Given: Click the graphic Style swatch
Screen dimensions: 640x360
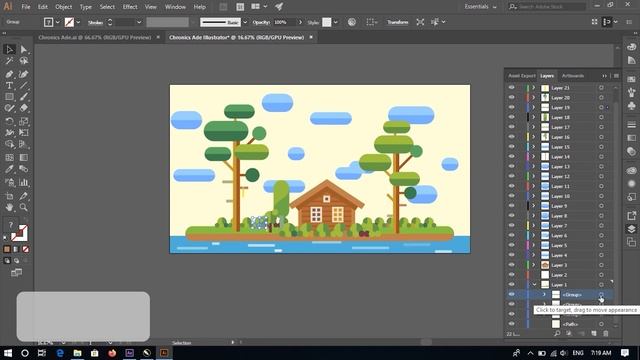Looking at the screenshot, I should 327,22.
